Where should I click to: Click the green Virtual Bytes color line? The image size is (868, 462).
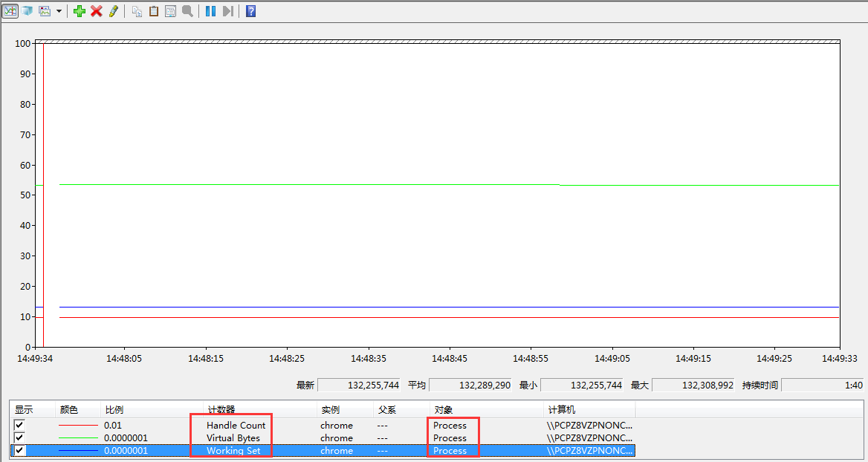[78, 438]
